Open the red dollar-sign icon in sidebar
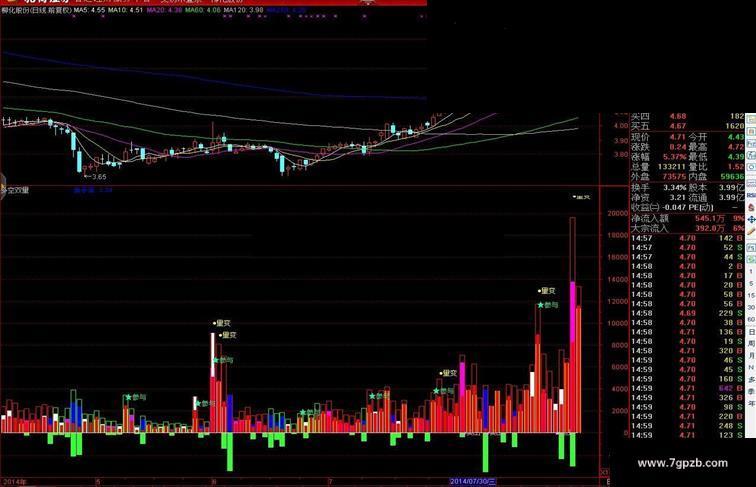Screen dimensions: 756x487 tap(751, 207)
